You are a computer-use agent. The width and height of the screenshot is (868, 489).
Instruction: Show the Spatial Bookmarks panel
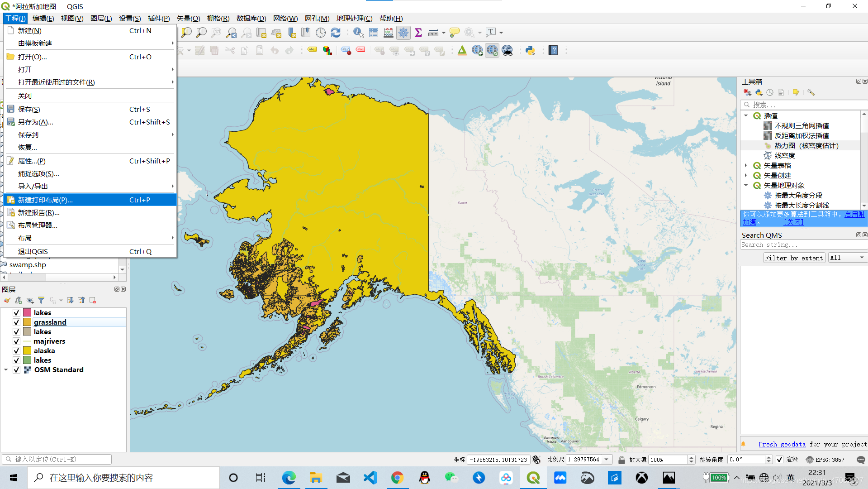click(306, 32)
